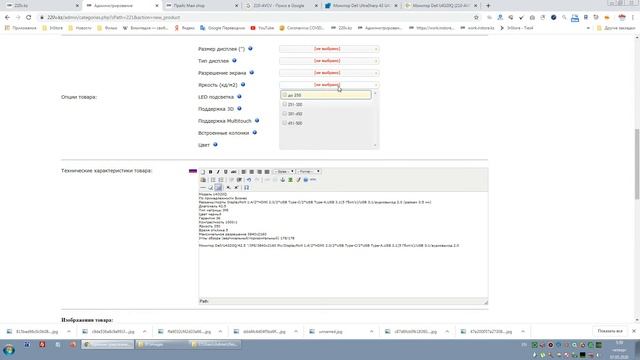Switch to the Google search tab
Screen dimensions: 640x360
281,6
